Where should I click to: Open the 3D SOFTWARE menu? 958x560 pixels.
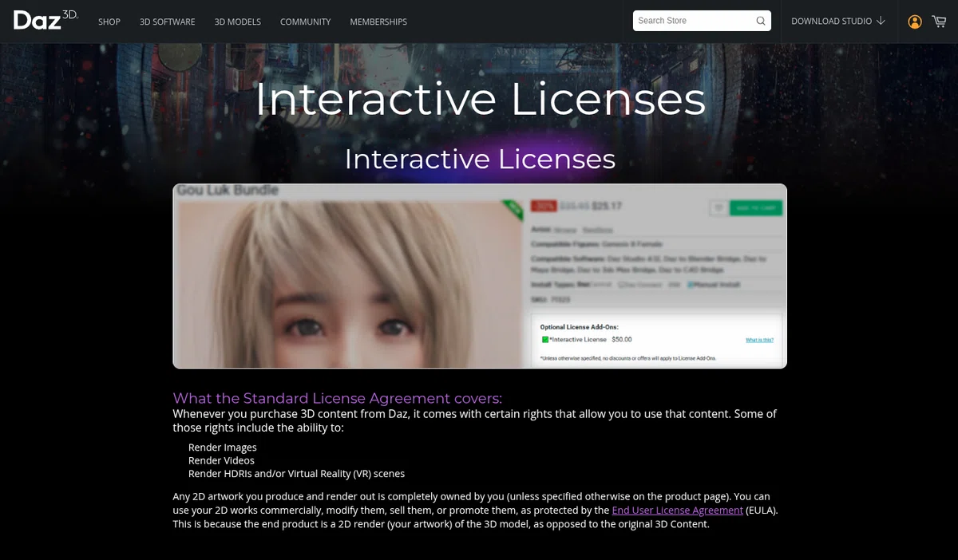(x=168, y=22)
